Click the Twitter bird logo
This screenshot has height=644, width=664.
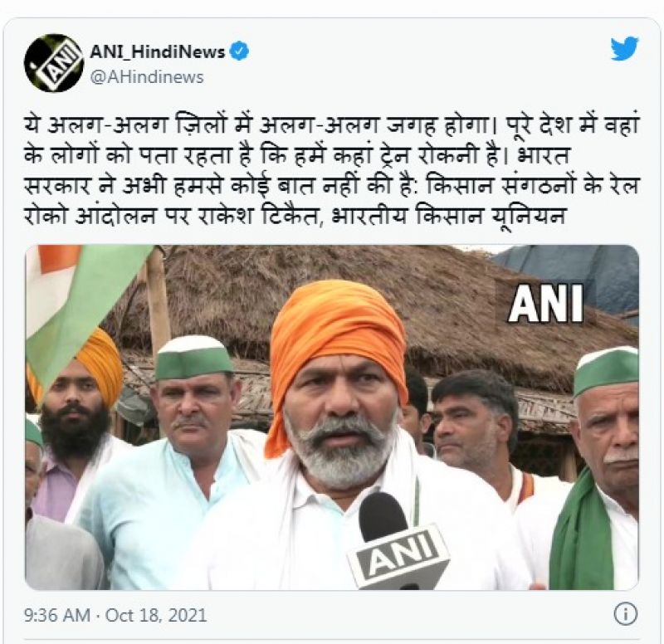click(x=624, y=48)
